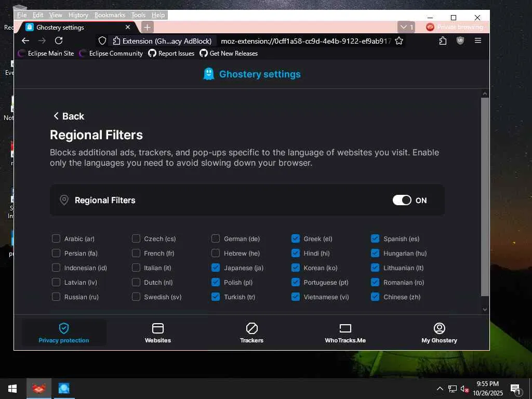Click the muted volume tray icon

click(x=464, y=389)
